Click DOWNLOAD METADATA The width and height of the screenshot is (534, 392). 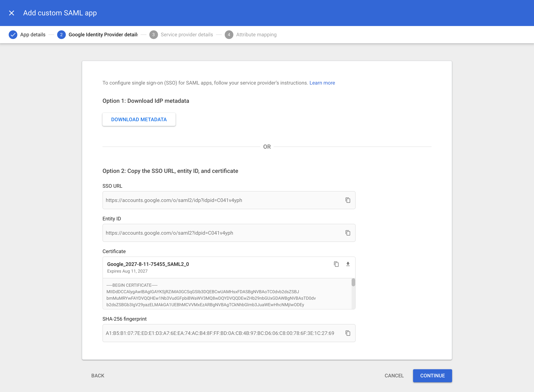pyautogui.click(x=139, y=119)
